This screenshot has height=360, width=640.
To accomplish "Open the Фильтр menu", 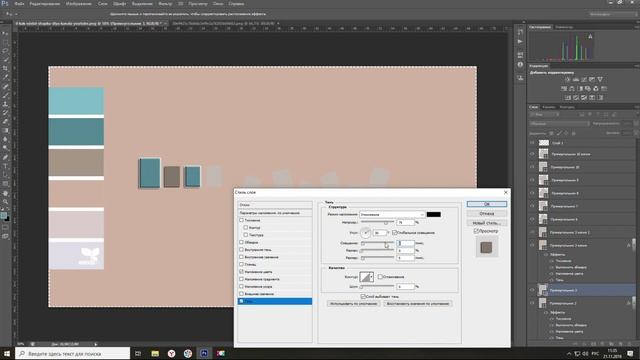I will tap(165, 4).
